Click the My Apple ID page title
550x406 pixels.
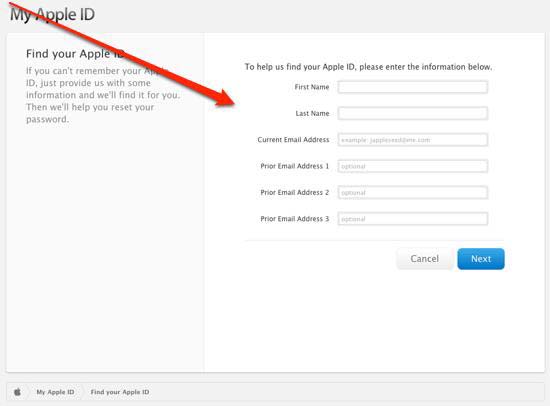52,14
